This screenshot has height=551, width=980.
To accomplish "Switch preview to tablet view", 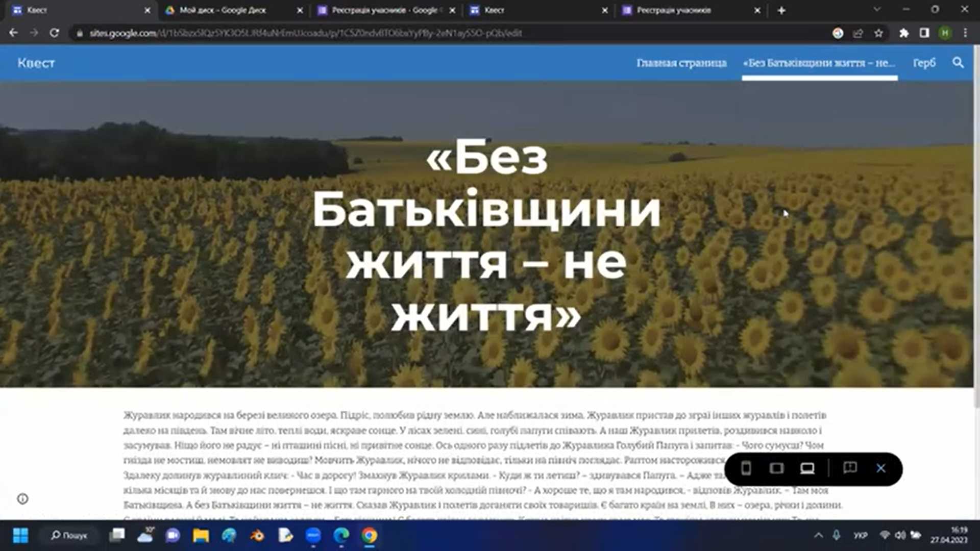I will click(776, 468).
